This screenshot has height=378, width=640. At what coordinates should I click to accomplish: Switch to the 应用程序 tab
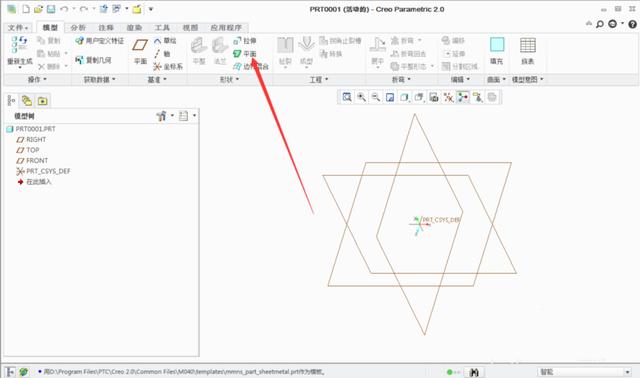[x=226, y=27]
